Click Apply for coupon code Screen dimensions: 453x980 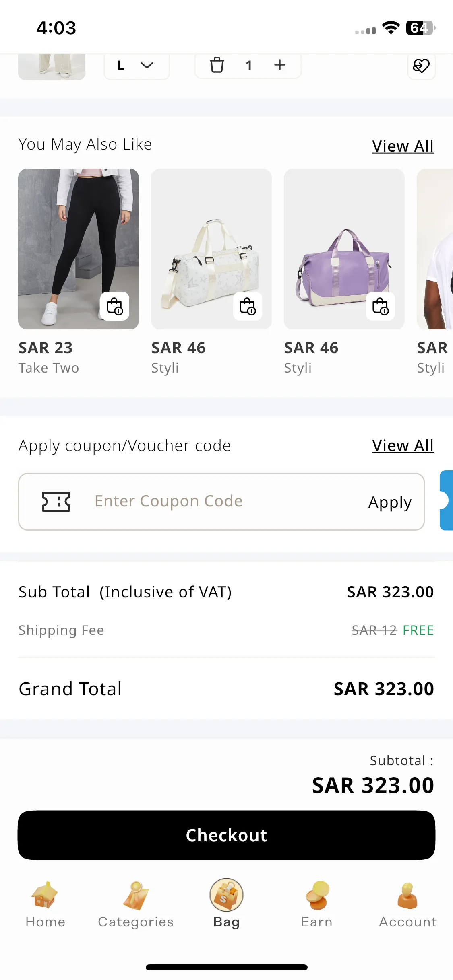(390, 502)
